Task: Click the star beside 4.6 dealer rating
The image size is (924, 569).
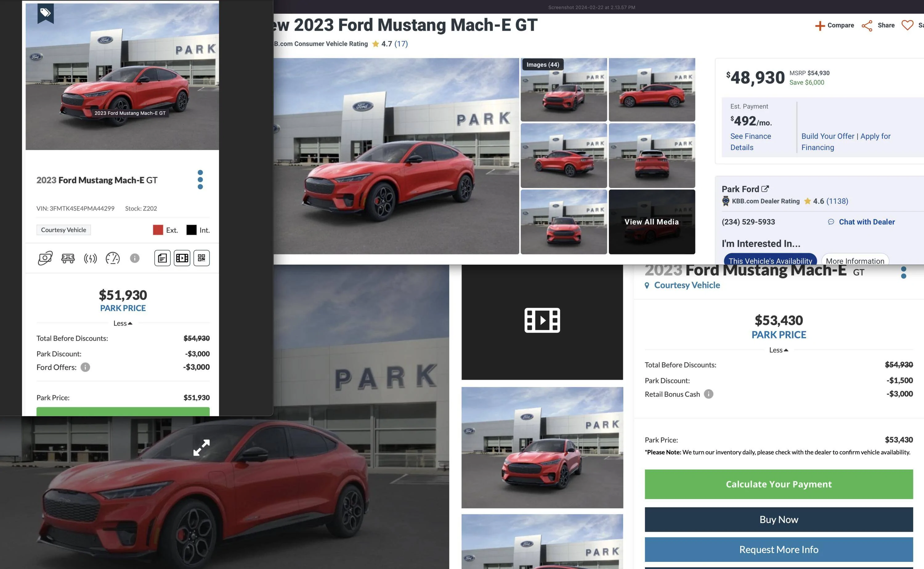Action: tap(807, 201)
